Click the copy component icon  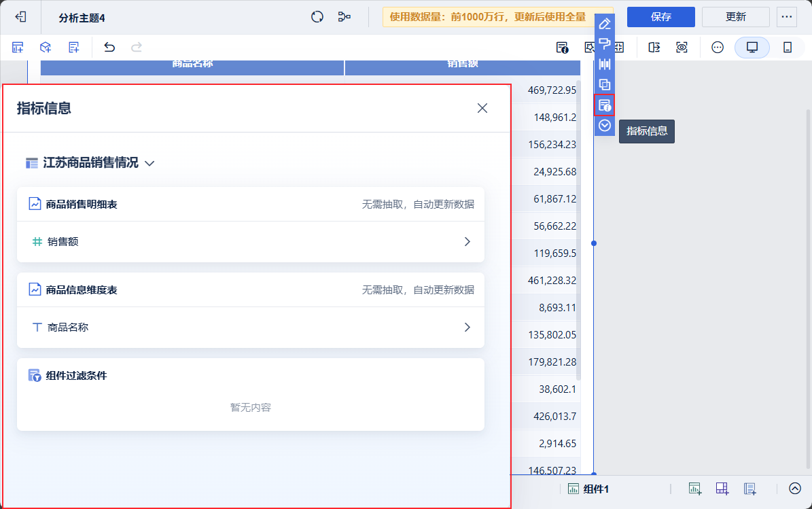(604, 84)
